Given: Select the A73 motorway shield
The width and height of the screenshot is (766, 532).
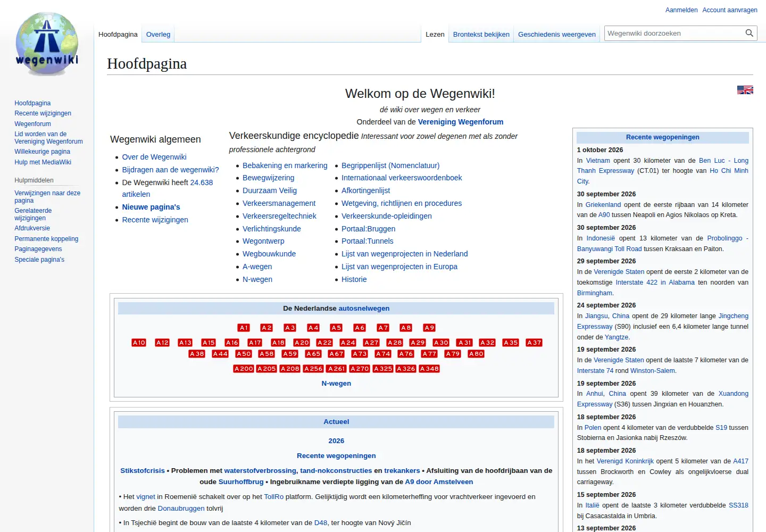Looking at the screenshot, I should click(360, 354).
